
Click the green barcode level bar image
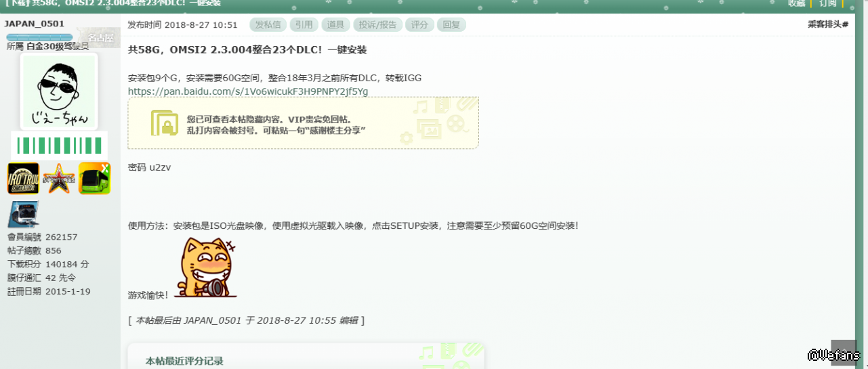tap(59, 146)
